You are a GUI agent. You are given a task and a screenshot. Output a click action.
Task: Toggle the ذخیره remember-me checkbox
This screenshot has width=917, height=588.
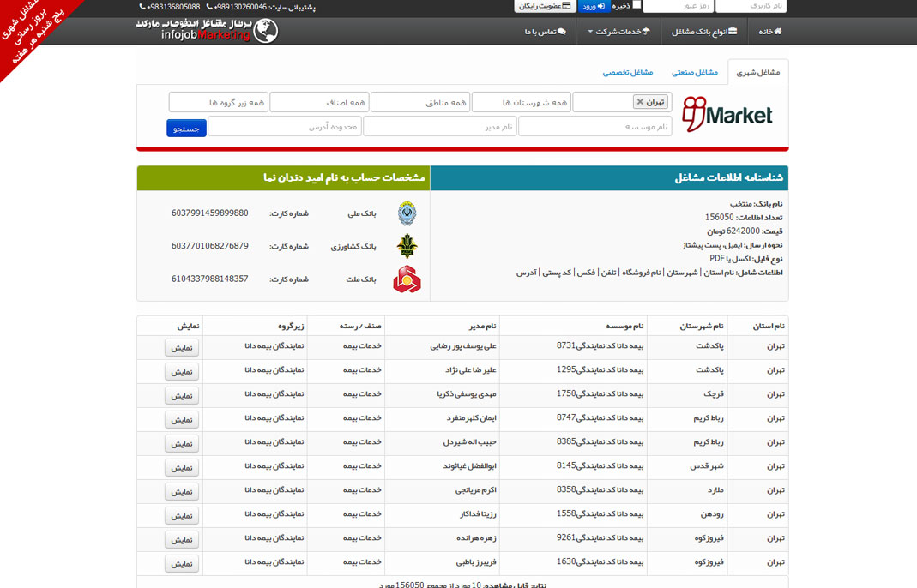[x=636, y=5]
